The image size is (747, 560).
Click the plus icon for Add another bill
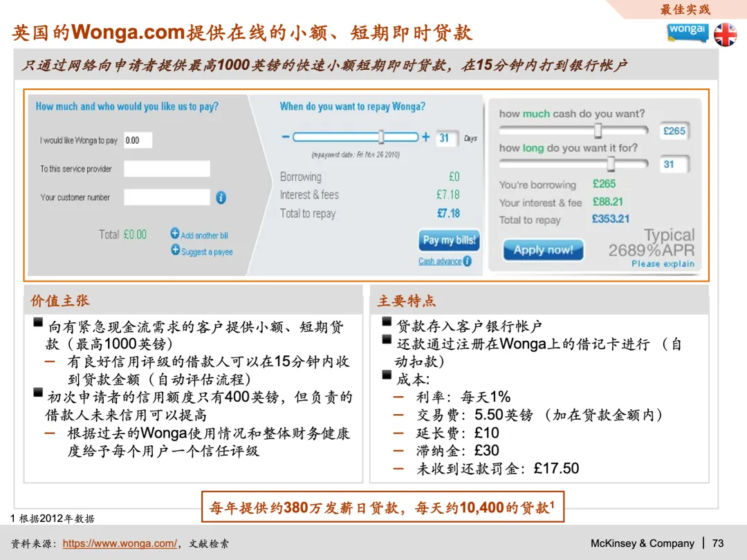(175, 234)
